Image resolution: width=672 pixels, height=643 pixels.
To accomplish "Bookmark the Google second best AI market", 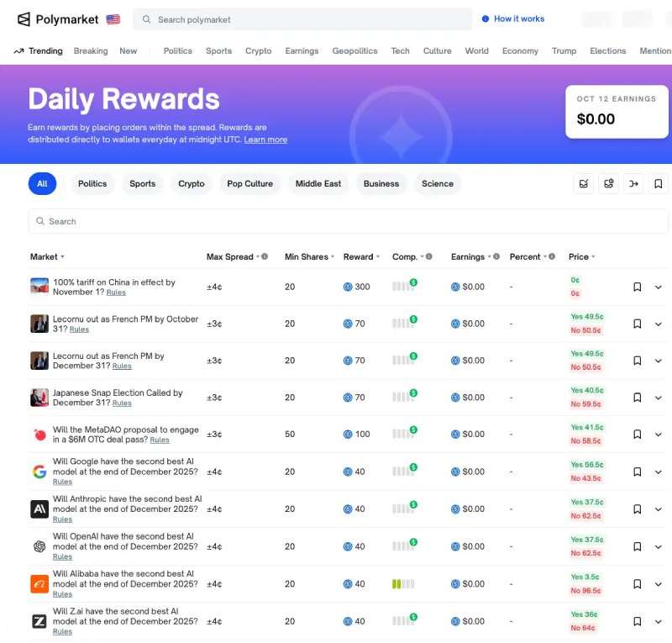I will [x=638, y=472].
